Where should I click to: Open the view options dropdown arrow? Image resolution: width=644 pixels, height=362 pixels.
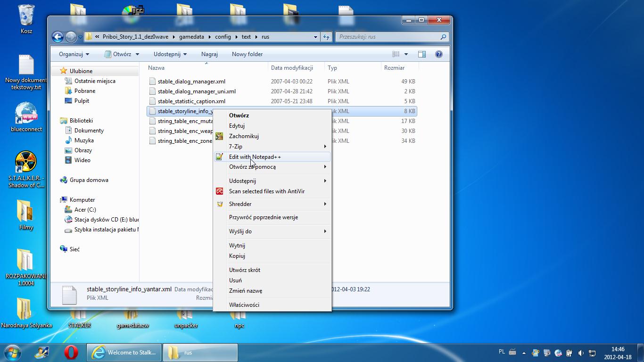click(406, 54)
